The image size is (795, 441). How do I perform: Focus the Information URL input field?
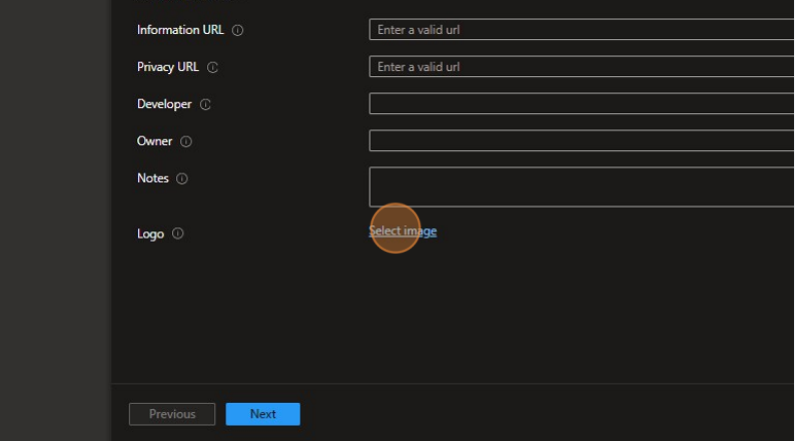coord(580,30)
